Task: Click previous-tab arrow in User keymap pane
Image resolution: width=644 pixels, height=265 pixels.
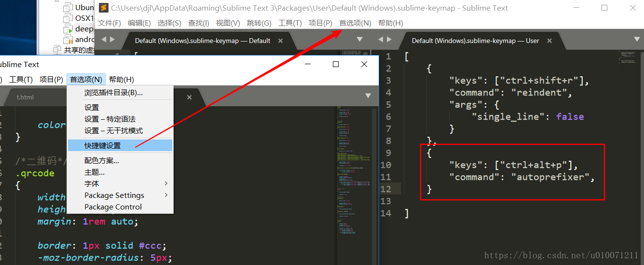Action: point(381,40)
